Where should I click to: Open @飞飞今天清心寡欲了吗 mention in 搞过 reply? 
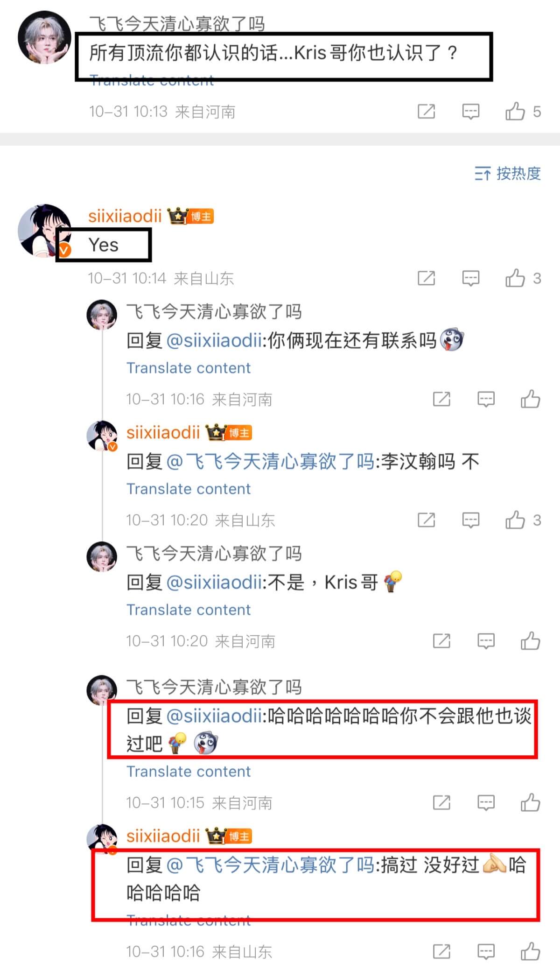(270, 865)
